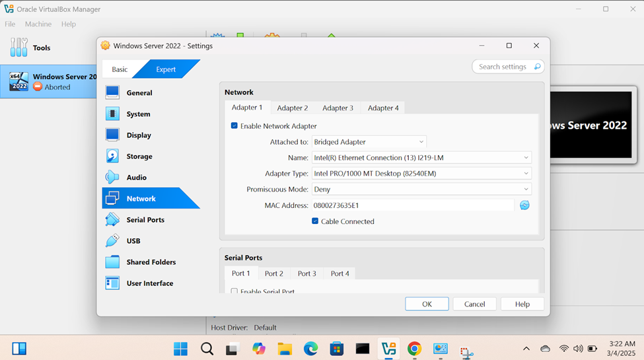Open the File menu

click(x=10, y=24)
